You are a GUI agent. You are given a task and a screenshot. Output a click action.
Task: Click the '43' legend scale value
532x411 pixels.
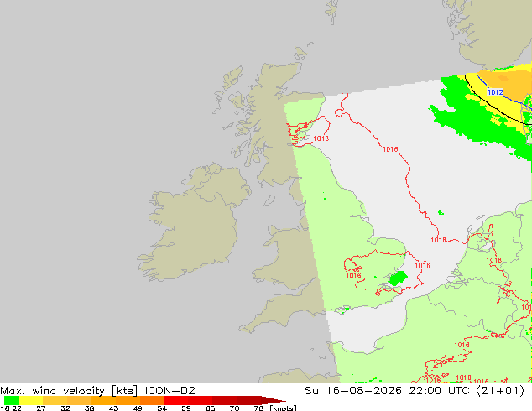click(113, 408)
